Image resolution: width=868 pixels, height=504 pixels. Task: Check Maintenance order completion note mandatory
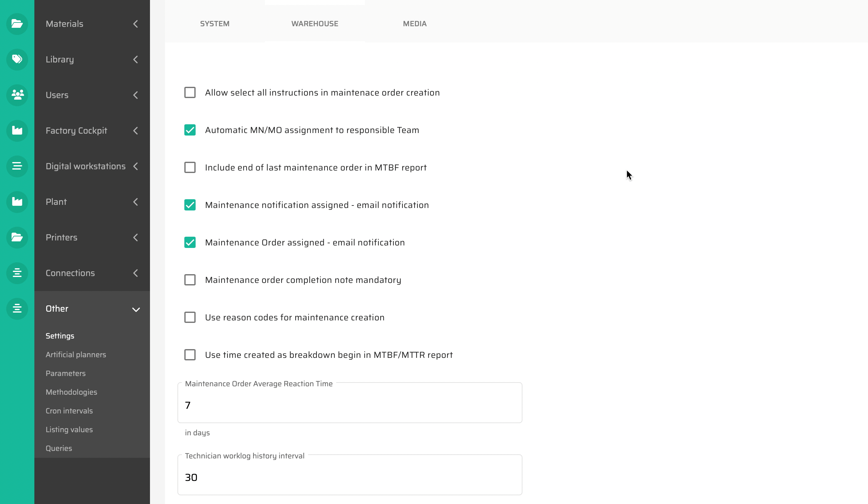point(190,280)
